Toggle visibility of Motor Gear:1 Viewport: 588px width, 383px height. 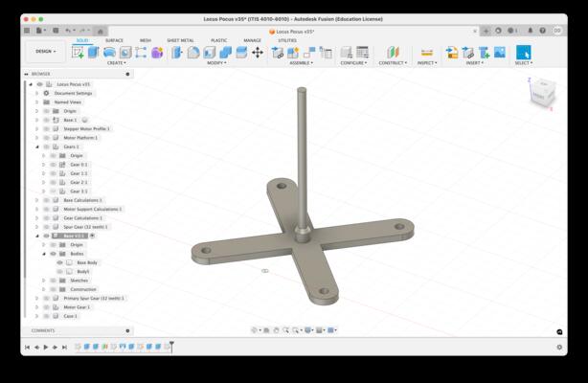(x=47, y=307)
